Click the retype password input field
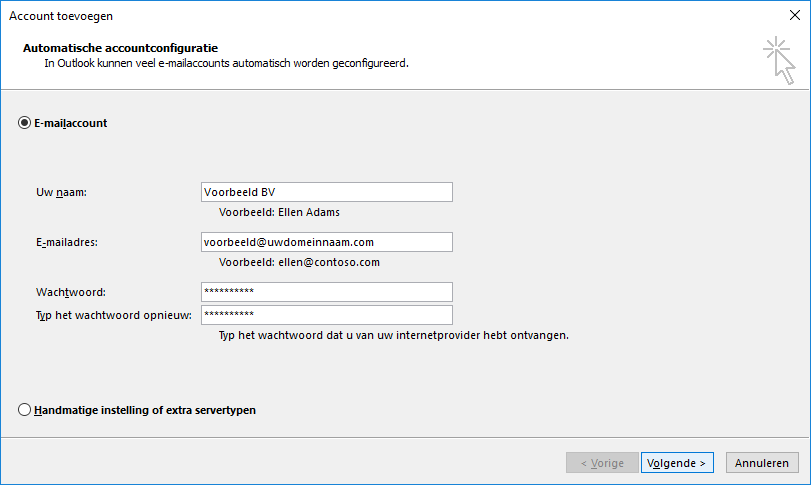Viewport: 811px width, 487px height. pos(327,315)
